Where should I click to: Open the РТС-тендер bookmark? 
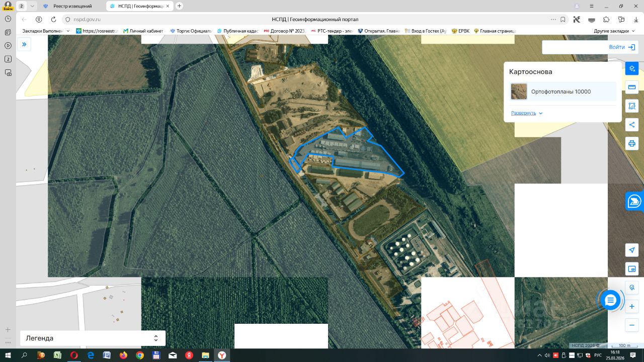pyautogui.click(x=332, y=31)
